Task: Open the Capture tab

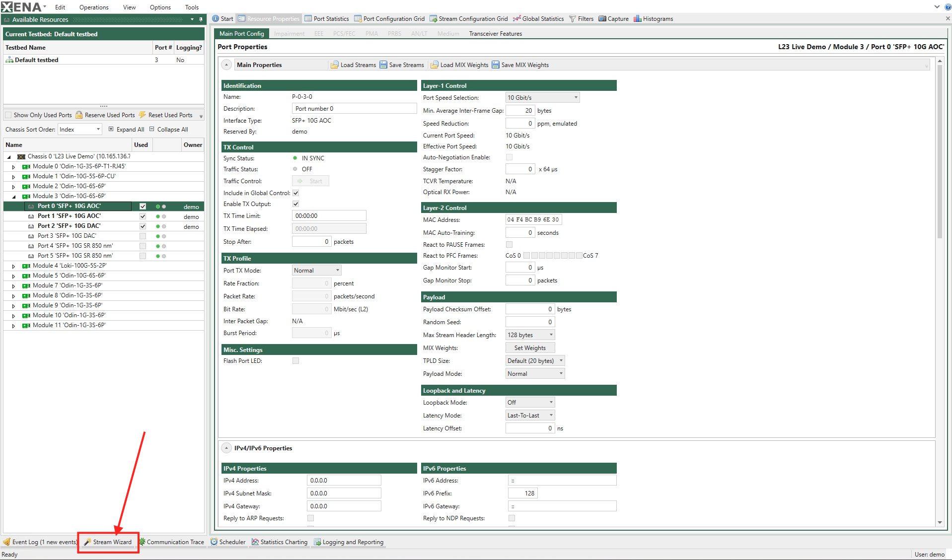Action: coord(613,19)
